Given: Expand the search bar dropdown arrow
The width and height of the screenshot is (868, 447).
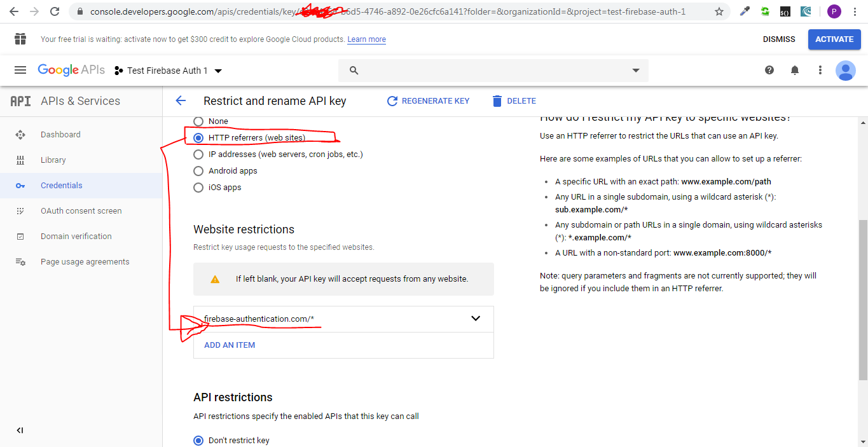Looking at the screenshot, I should point(636,71).
